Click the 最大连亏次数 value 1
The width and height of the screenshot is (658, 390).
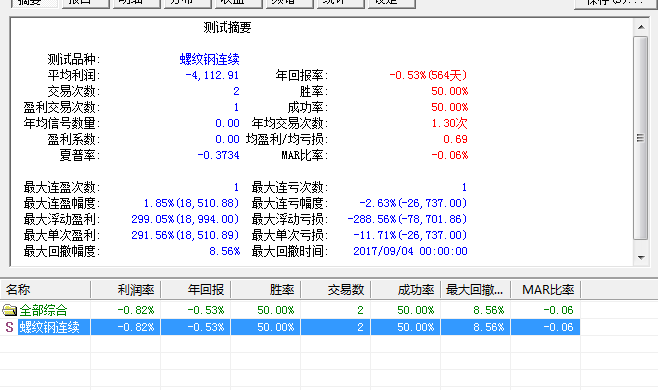464,187
